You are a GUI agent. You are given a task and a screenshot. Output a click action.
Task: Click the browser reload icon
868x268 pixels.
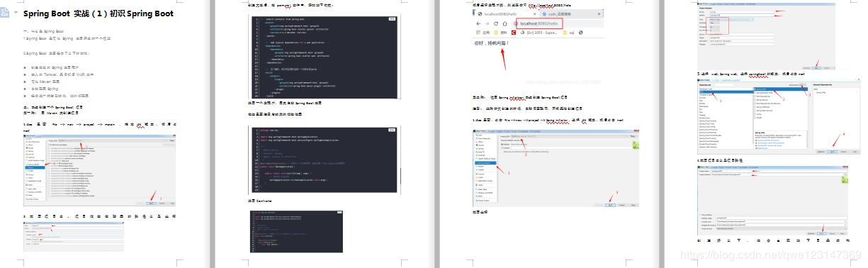(x=496, y=23)
